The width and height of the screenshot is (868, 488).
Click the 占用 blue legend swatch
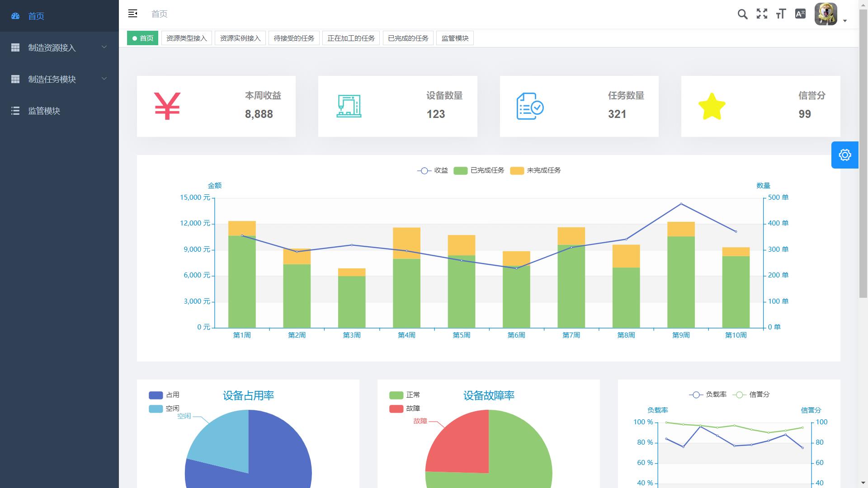[156, 395]
